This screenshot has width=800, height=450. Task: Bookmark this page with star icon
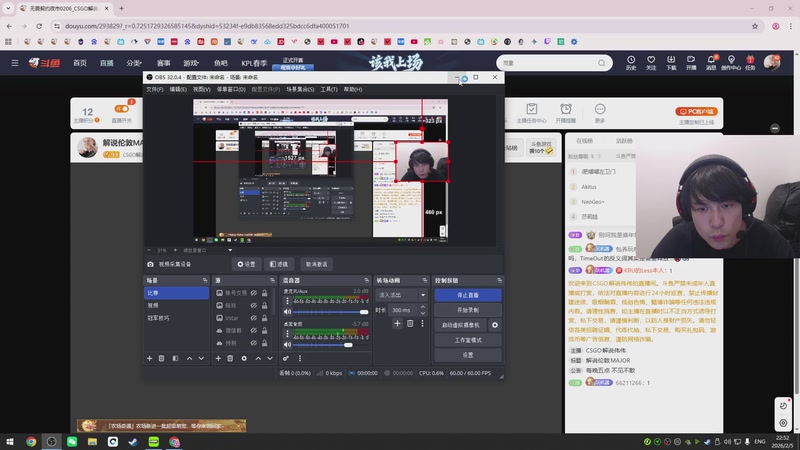coord(755,26)
